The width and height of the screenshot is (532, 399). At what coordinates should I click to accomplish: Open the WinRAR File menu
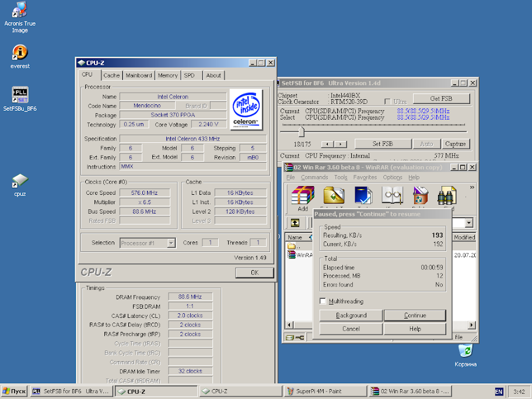point(290,177)
